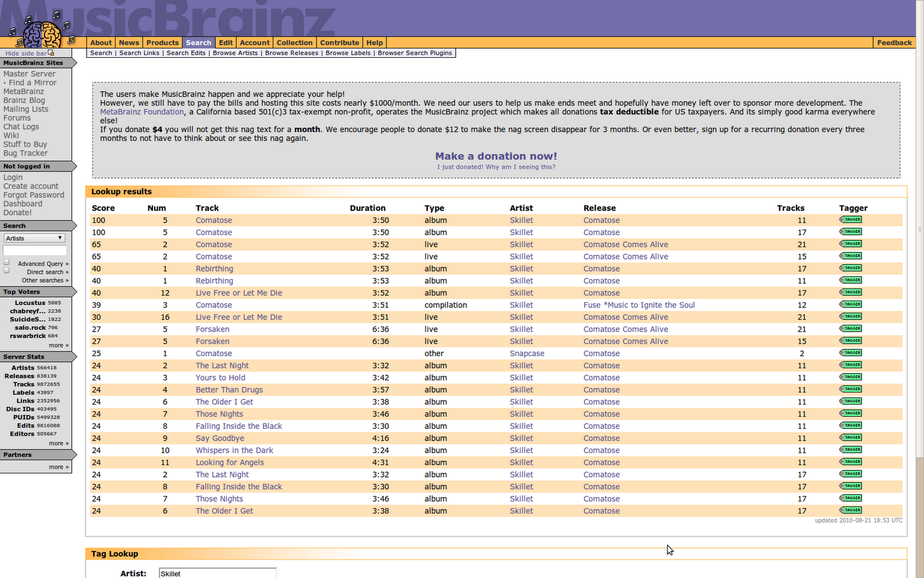Open the Products menu
Screen dimensions: 924x578
tap(162, 43)
